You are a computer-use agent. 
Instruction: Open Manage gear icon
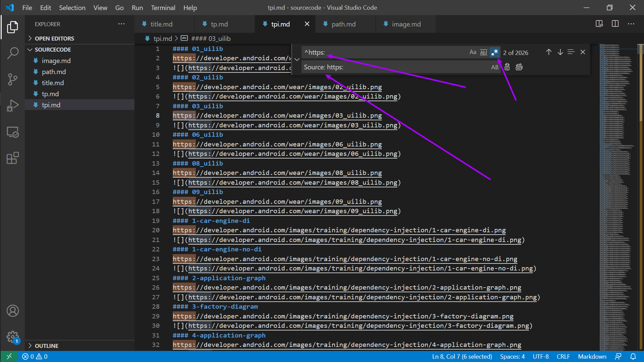(x=12, y=337)
